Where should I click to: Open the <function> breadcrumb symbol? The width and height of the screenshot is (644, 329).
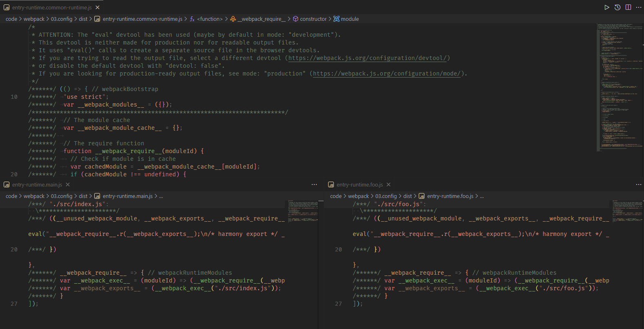pyautogui.click(x=210, y=19)
